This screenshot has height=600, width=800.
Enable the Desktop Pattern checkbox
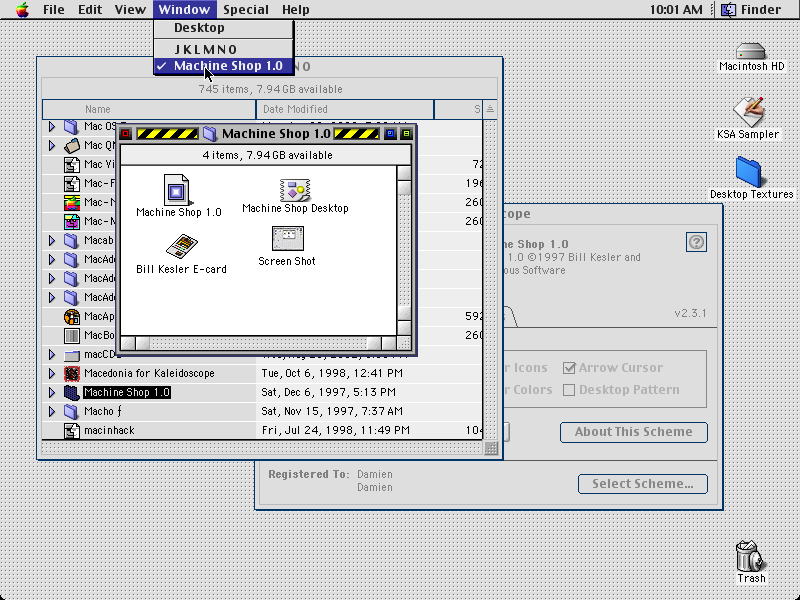tap(569, 390)
